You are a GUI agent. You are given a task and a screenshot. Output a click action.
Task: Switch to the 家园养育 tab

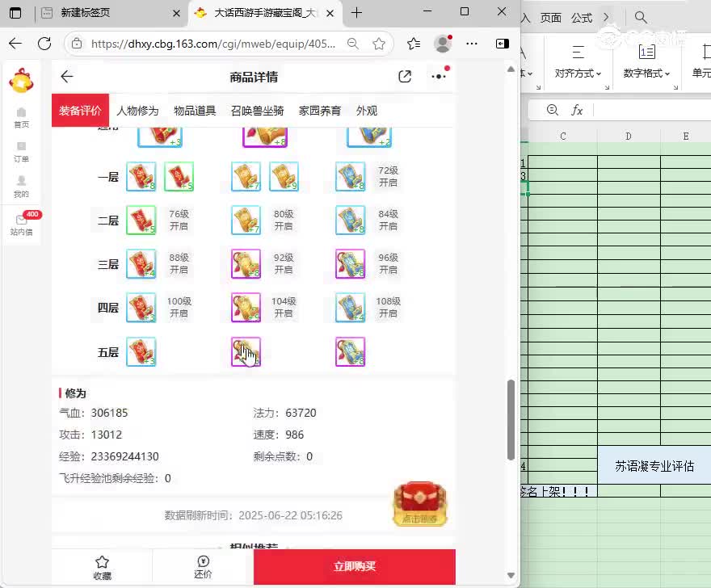(320, 111)
